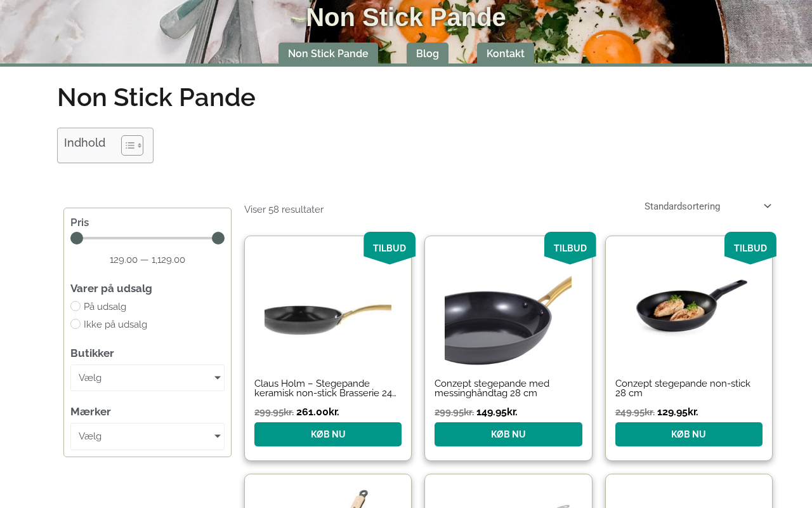Open the Butikker 'Vælg' dropdown

[147, 378]
